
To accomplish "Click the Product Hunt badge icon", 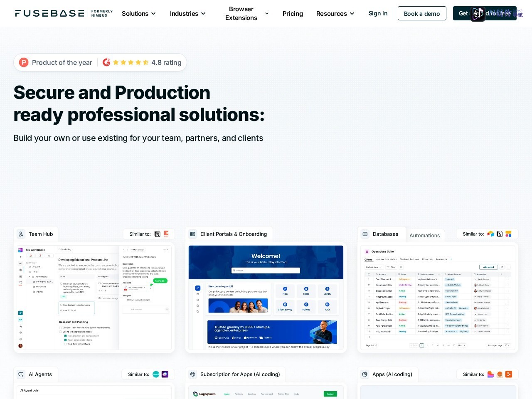I will pyautogui.click(x=24, y=62).
